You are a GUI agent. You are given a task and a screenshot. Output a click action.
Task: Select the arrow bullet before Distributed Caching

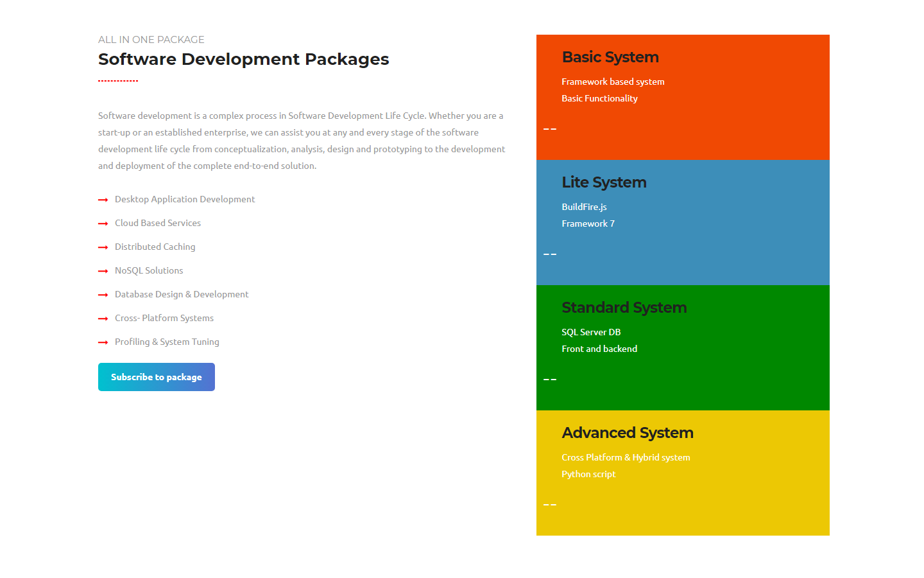(103, 247)
